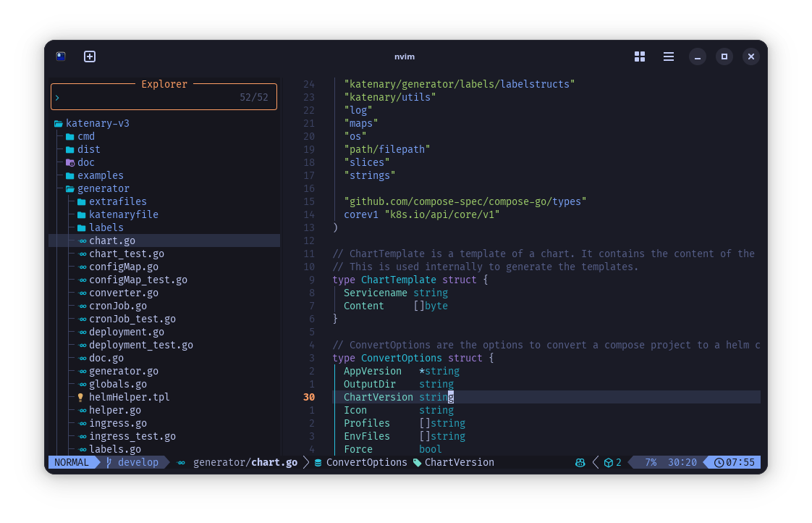812x523 pixels.
Task: Click the "path/filepath" import
Action: (387, 150)
